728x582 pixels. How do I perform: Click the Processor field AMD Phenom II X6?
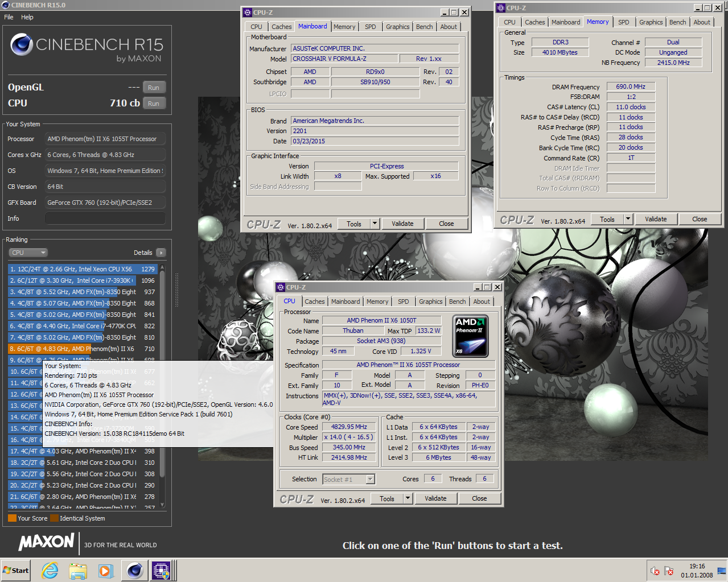pyautogui.click(x=105, y=139)
